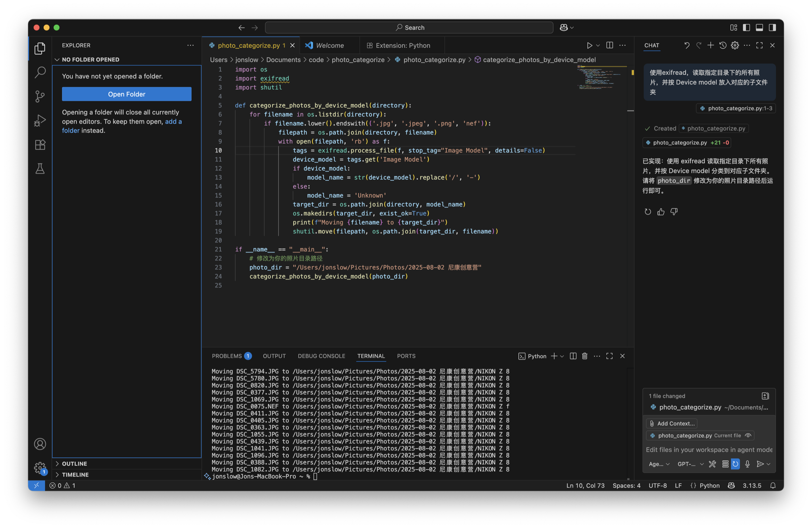The image size is (812, 528).
Task: Open the Agent mode dropdown in chat
Action: coord(659,464)
